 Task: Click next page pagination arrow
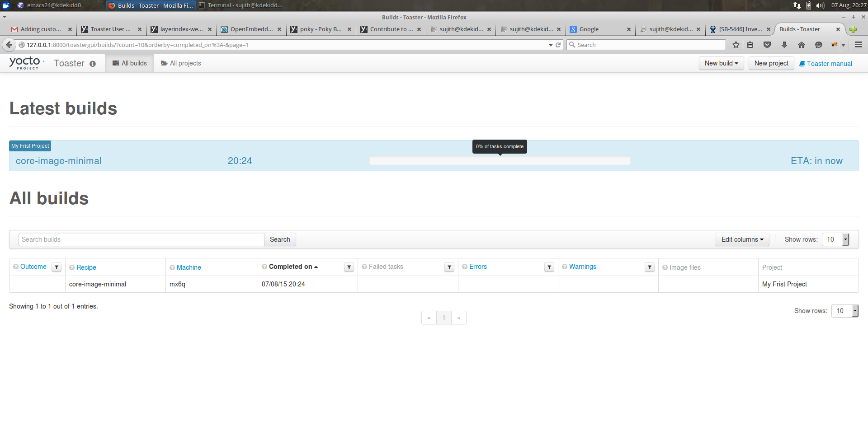[x=458, y=318]
